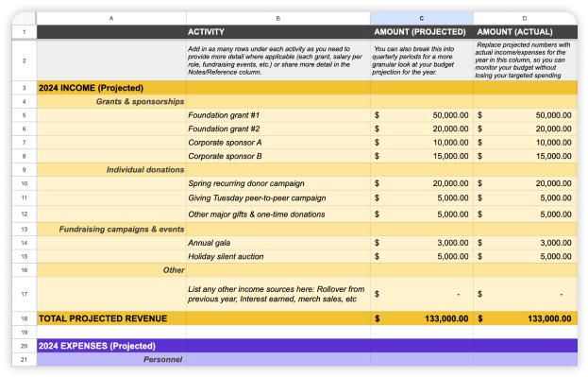588x377 pixels.
Task: Click the List any other income sources cell
Action: tap(277, 294)
